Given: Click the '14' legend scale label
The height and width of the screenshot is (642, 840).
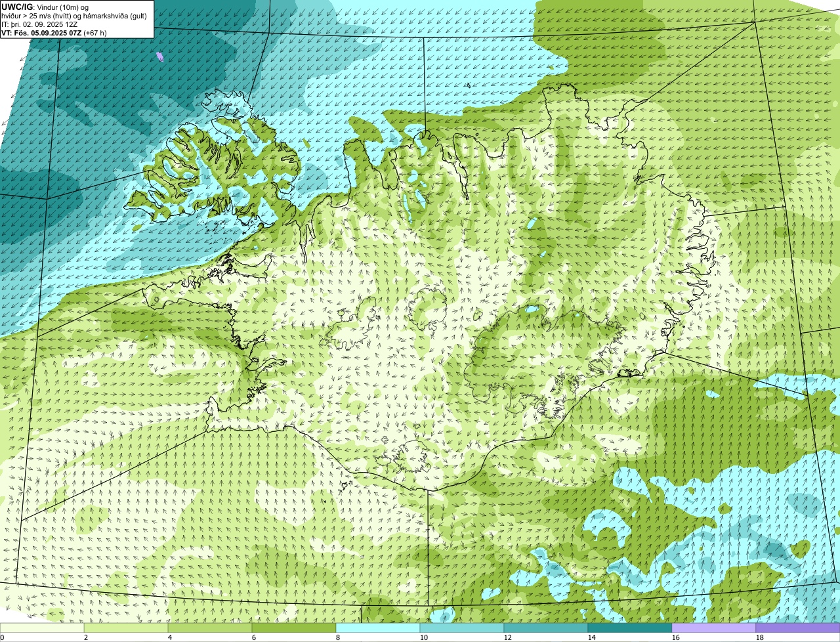Looking at the screenshot, I should click(592, 637).
